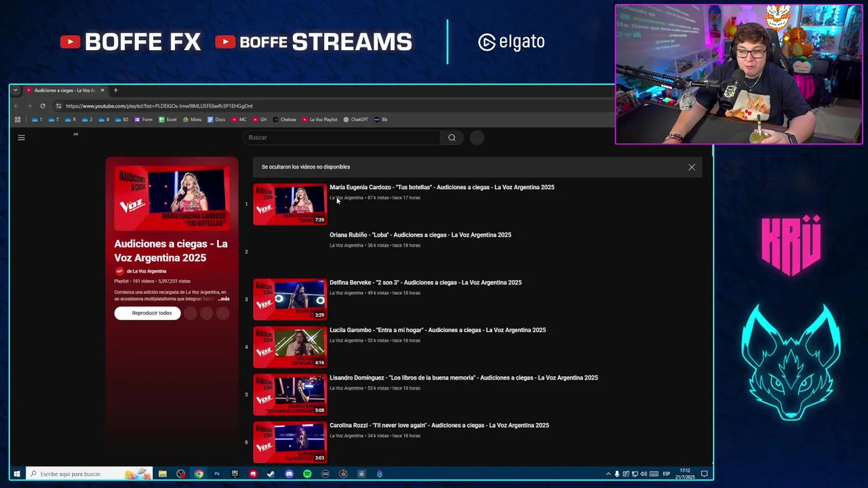This screenshot has height=488, width=868.
Task: Open the Form bookmark
Action: coord(144,120)
